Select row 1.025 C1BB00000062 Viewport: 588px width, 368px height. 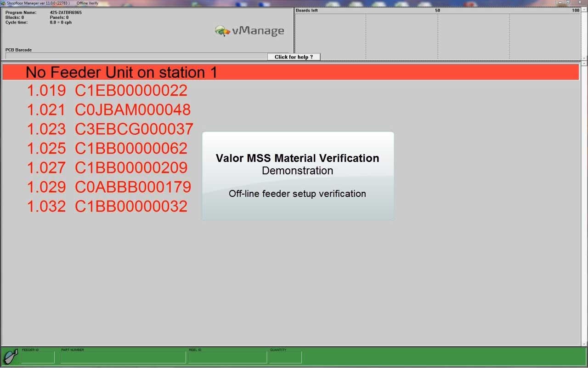[x=107, y=149]
